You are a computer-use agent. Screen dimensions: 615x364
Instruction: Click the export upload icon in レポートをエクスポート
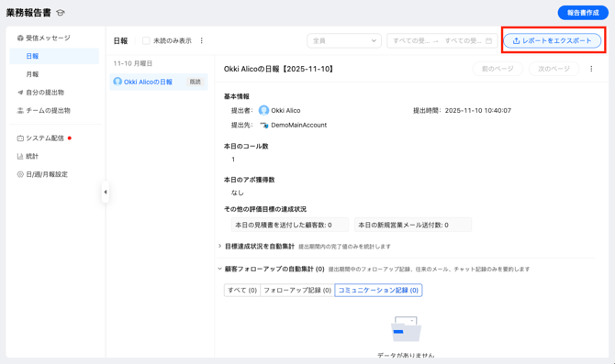click(x=516, y=40)
